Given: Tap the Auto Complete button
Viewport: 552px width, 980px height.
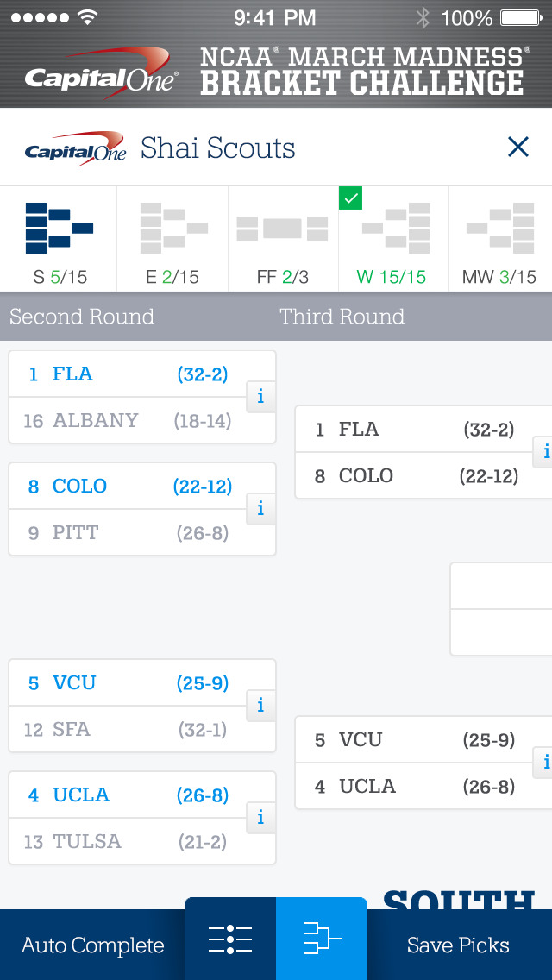Looking at the screenshot, I should click(x=92, y=945).
